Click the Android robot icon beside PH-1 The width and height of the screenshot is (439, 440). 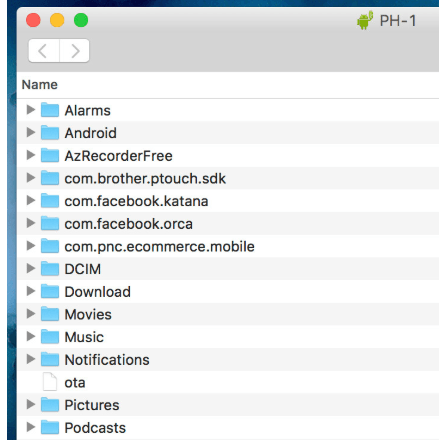[365, 20]
